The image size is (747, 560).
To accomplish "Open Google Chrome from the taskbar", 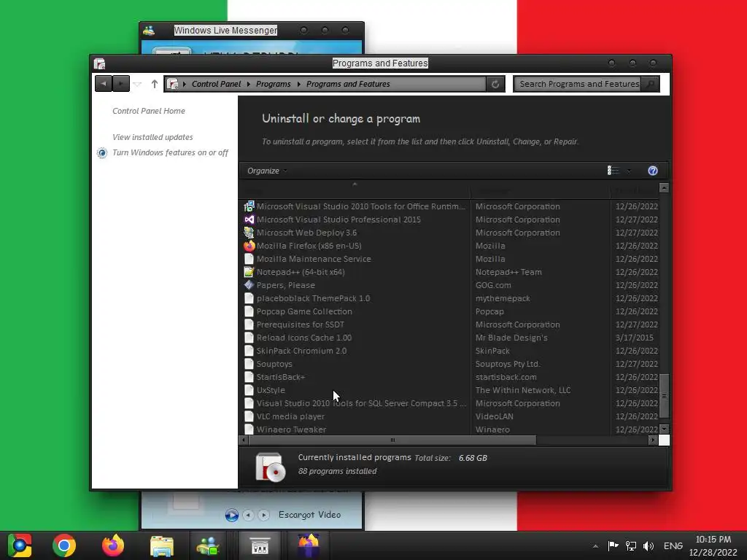I will (x=64, y=545).
